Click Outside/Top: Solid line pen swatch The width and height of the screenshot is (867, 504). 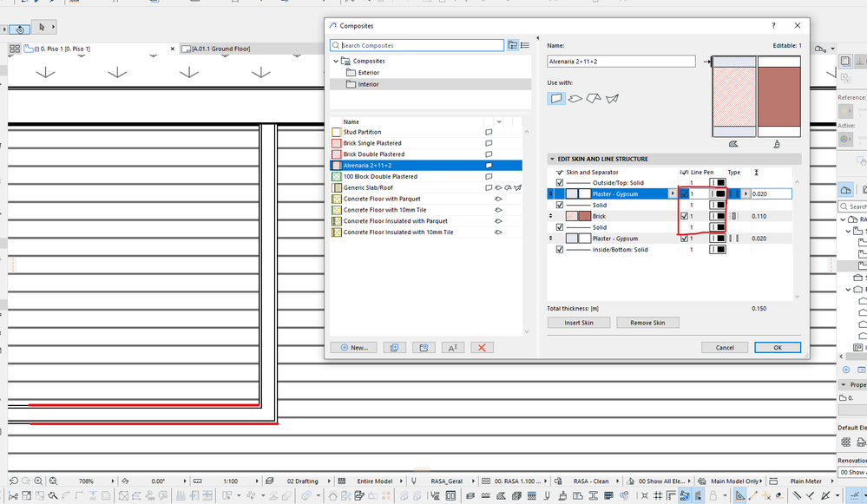tap(717, 183)
